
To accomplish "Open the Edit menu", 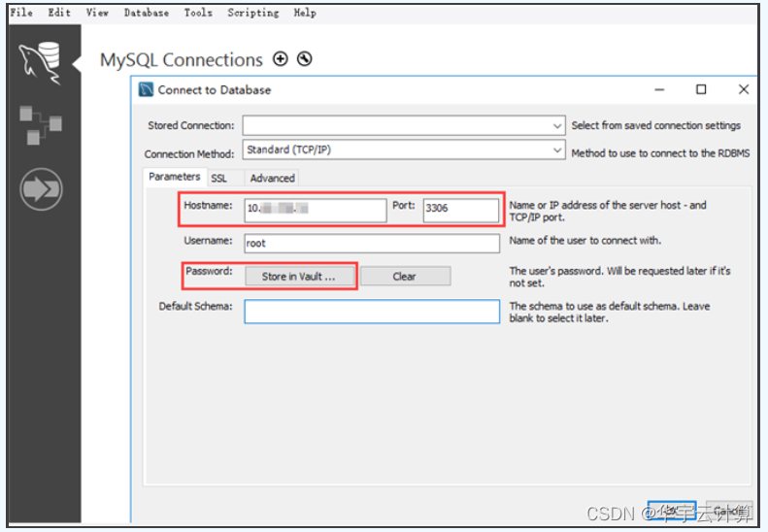I will [x=59, y=13].
